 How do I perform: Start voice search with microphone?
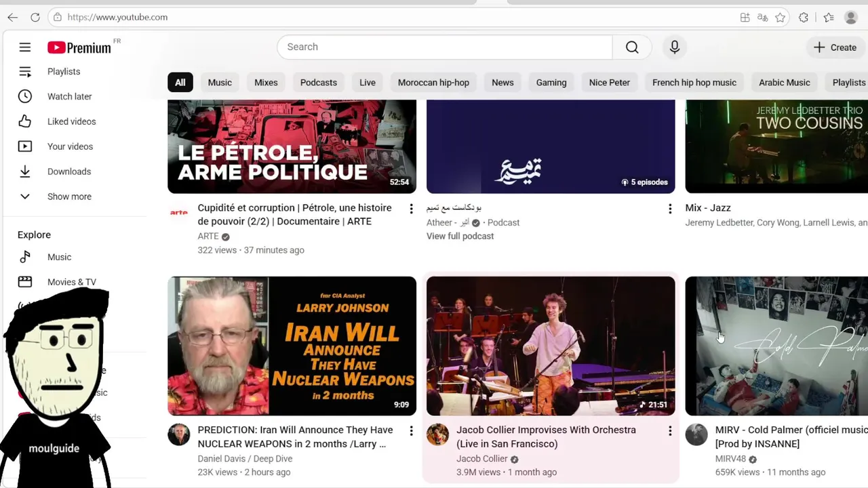pyautogui.click(x=675, y=47)
